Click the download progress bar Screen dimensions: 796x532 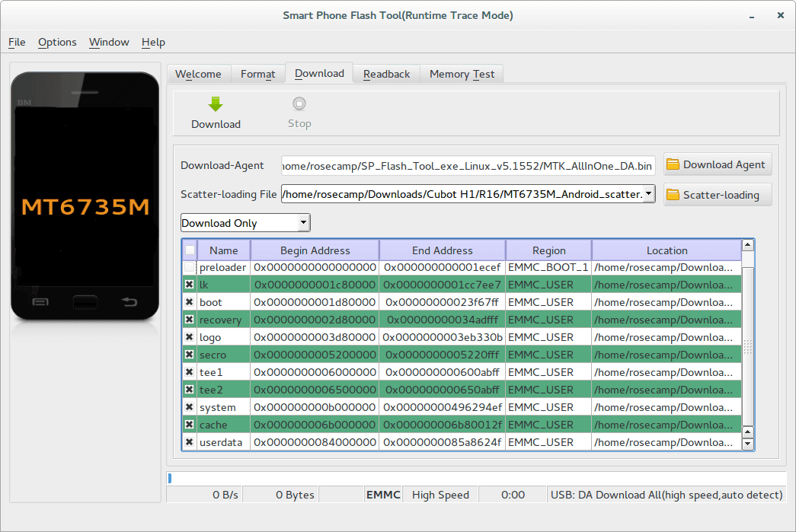click(x=476, y=478)
